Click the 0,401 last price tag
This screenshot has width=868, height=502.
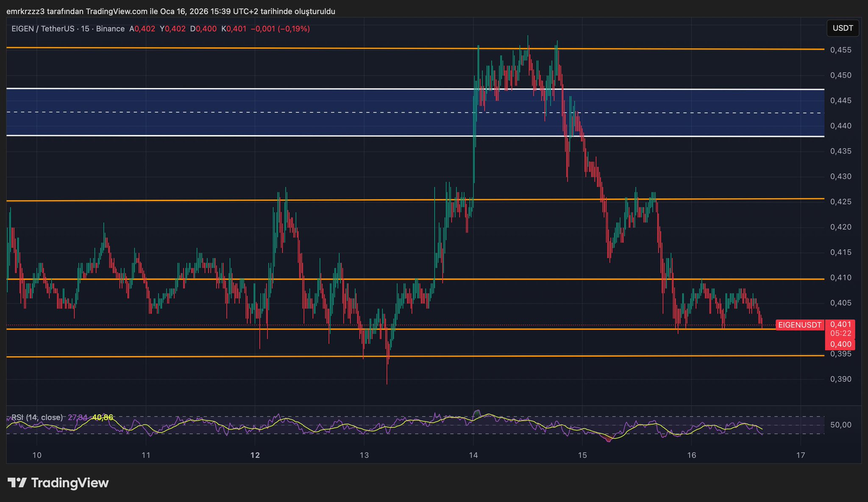tap(840, 324)
